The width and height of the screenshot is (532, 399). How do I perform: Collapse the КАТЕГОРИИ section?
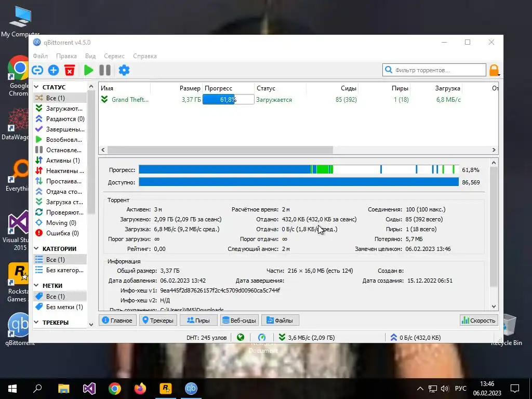pos(36,248)
